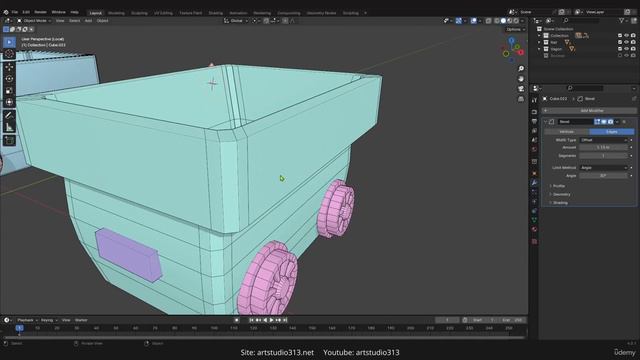Viewport: 640px width, 360px height.
Task: Open the Edit menu
Action: click(26, 12)
